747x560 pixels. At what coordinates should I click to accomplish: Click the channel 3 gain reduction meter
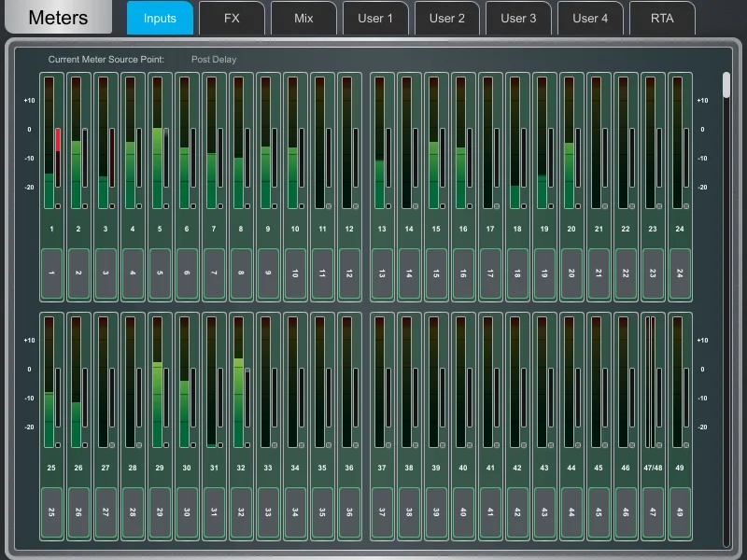pos(112,158)
